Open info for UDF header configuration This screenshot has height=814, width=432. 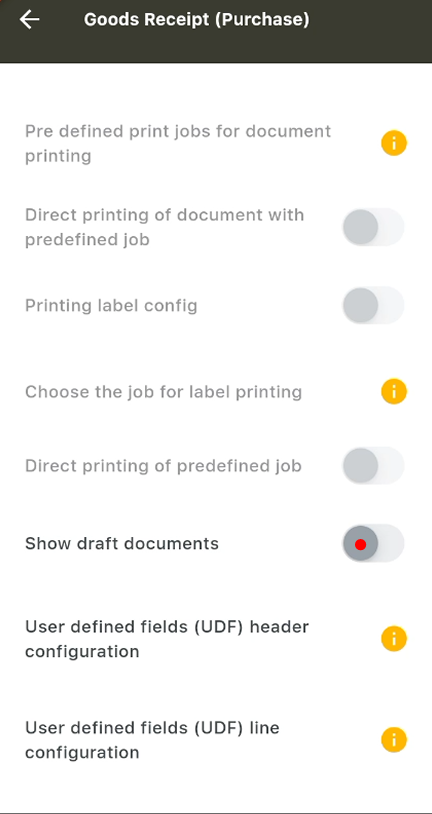[394, 639]
